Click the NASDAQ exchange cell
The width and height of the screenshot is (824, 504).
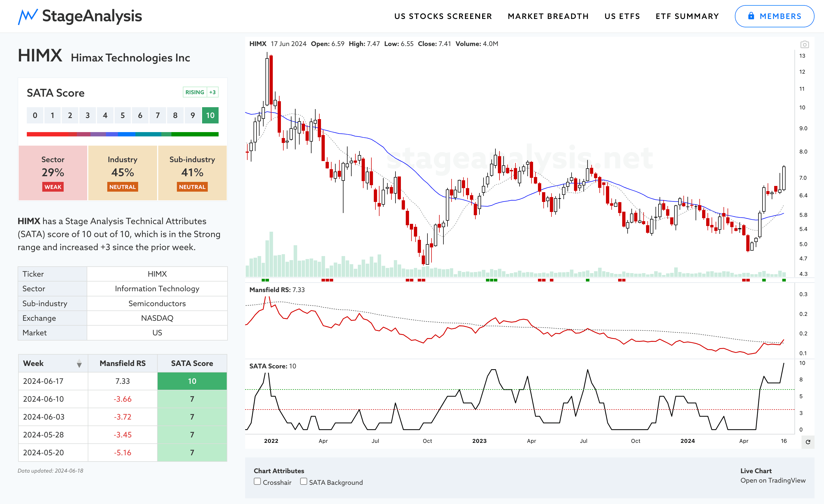pos(157,318)
